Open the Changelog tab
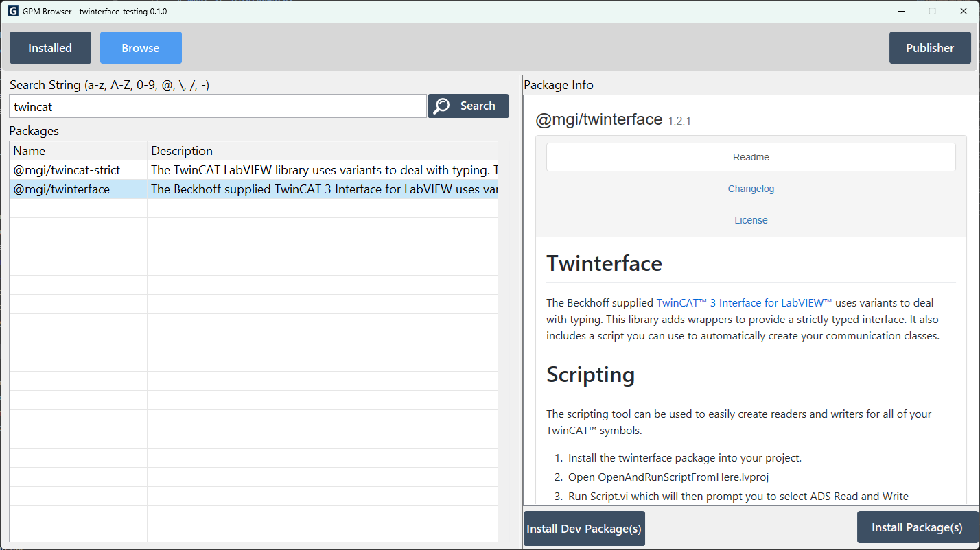Image resolution: width=980 pixels, height=550 pixels. [x=751, y=189]
